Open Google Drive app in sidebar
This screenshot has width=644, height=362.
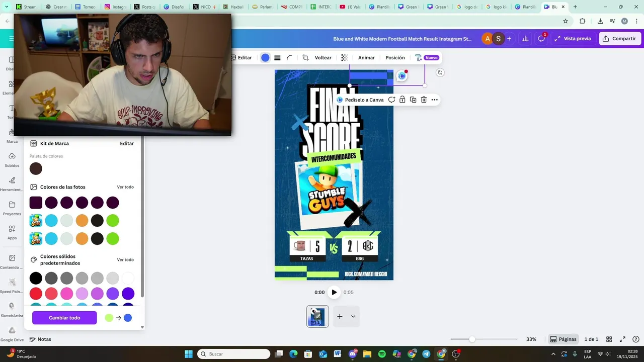click(12, 334)
